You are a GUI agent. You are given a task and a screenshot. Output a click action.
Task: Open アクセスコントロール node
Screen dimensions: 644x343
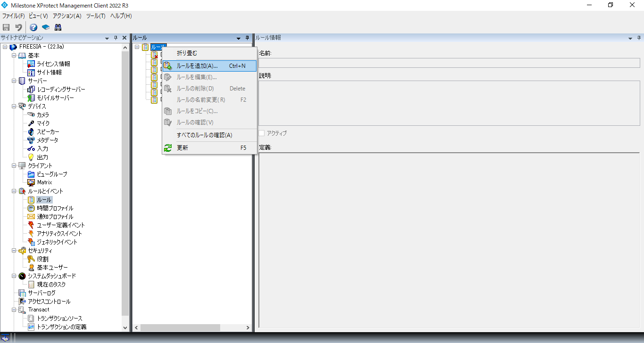tap(49, 302)
